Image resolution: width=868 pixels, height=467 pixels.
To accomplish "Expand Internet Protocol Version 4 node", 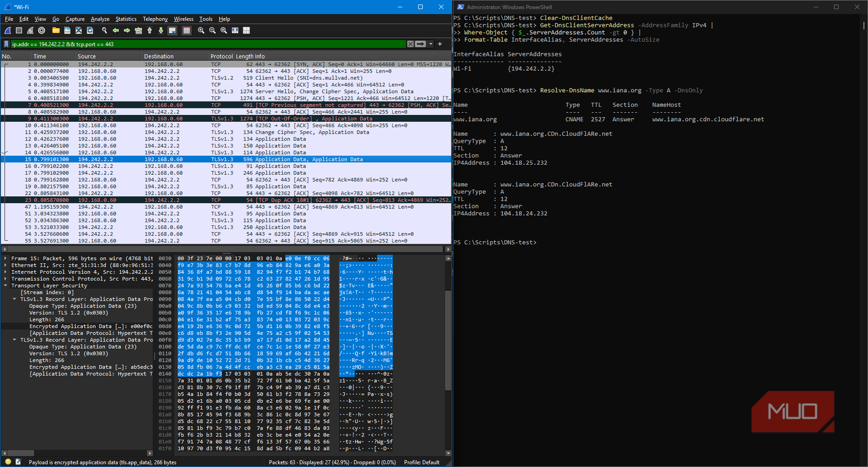I will [x=6, y=272].
